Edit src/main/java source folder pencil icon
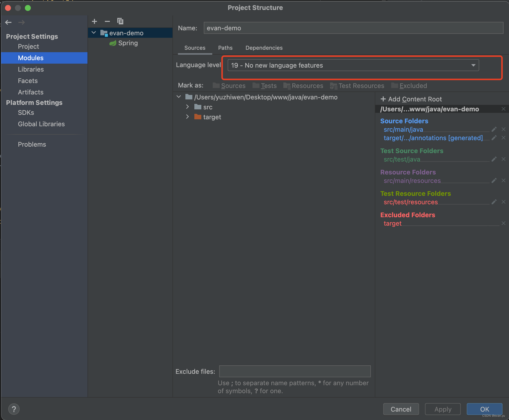This screenshot has height=420, width=509. coord(494,129)
